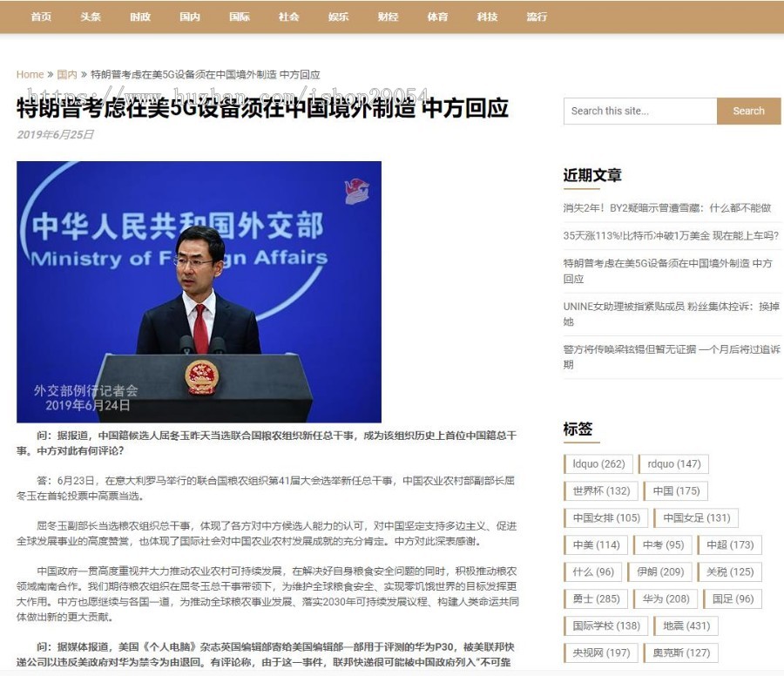Open the 科技 section from top navigation
The image size is (784, 676).
487,16
